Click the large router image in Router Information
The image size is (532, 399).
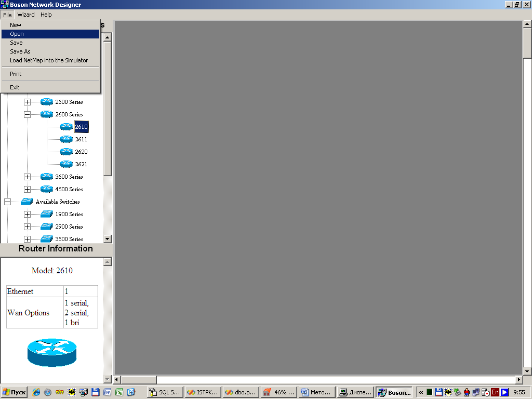pyautogui.click(x=52, y=353)
